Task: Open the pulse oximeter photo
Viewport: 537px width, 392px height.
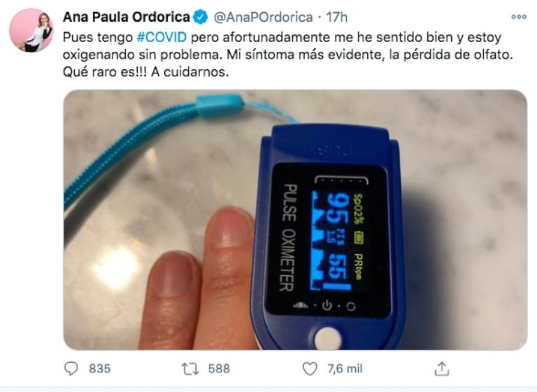Action: pos(295,220)
